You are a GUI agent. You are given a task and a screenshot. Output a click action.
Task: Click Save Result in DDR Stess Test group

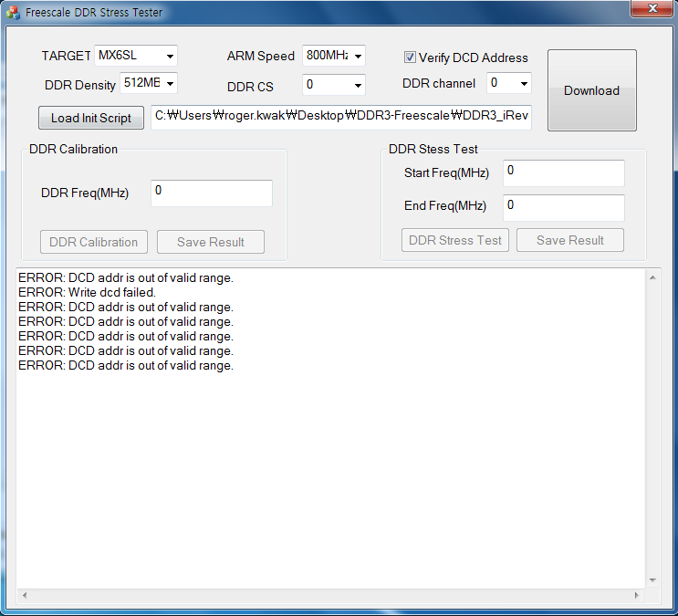point(570,240)
